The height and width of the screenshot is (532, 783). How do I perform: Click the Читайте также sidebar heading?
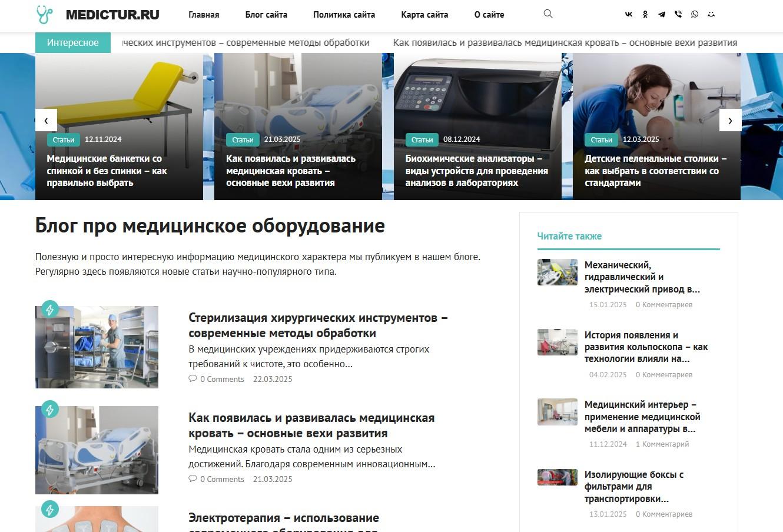pos(569,236)
